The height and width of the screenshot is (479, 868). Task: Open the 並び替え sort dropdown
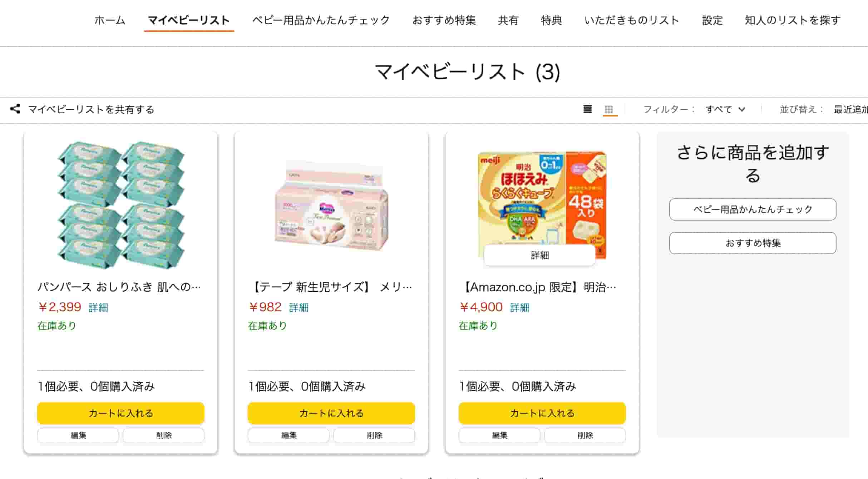tap(850, 109)
